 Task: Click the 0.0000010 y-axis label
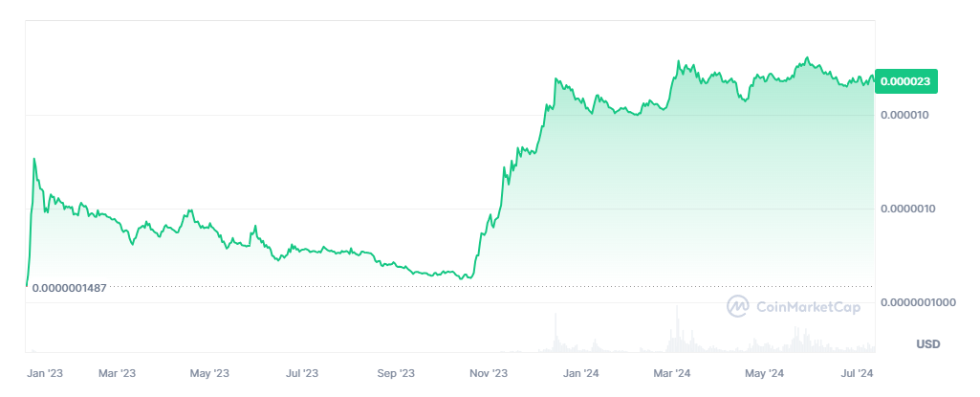tap(910, 209)
